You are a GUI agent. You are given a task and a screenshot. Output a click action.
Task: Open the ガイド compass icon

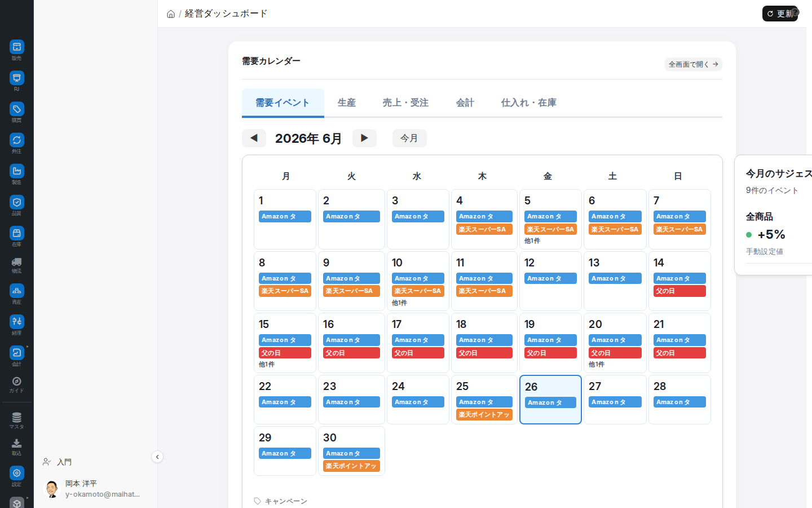(16, 382)
